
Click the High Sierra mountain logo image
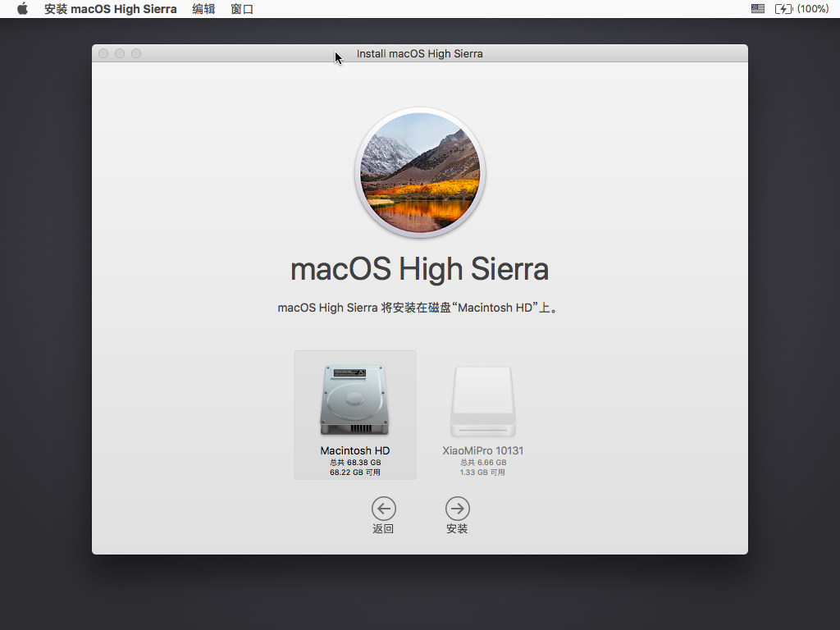[x=420, y=173]
